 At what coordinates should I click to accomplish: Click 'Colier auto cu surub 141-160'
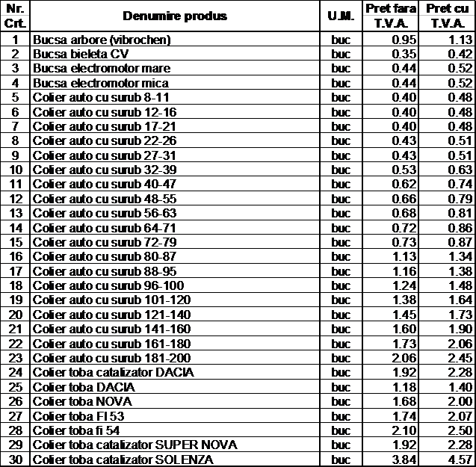pyautogui.click(x=112, y=330)
